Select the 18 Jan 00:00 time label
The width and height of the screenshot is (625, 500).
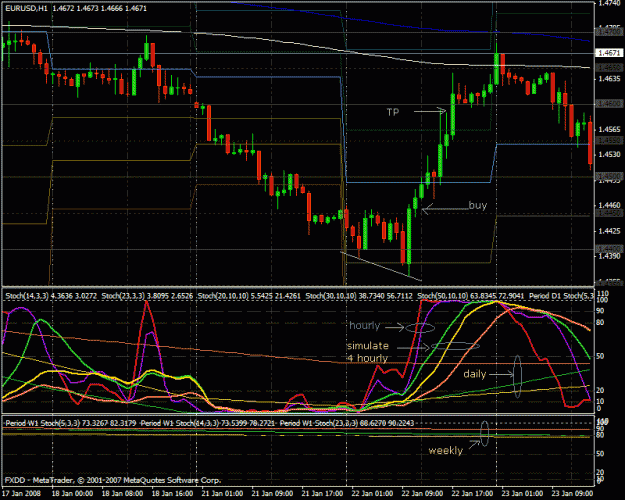tap(73, 493)
